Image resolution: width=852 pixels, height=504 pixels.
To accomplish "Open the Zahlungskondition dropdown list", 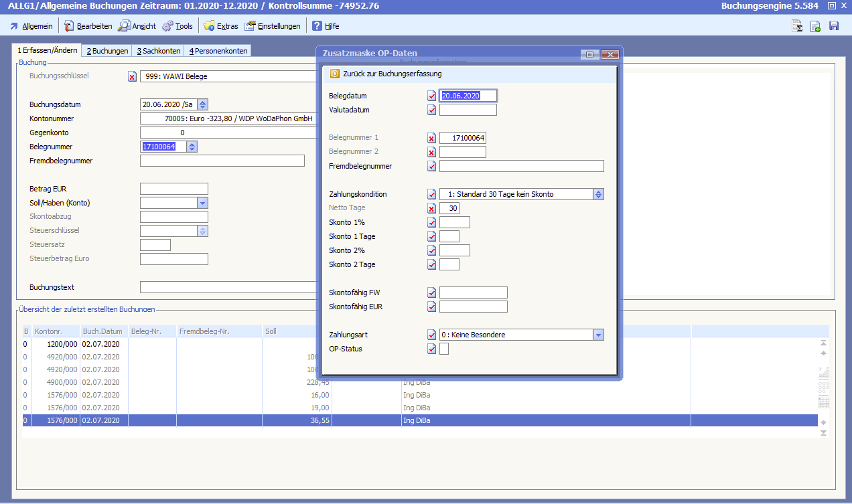I will pyautogui.click(x=598, y=194).
